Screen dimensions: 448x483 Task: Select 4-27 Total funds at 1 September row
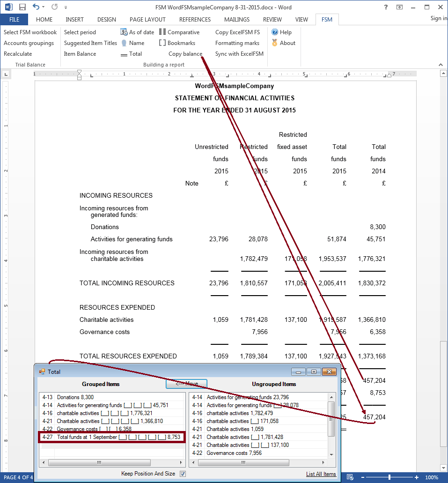(x=112, y=437)
